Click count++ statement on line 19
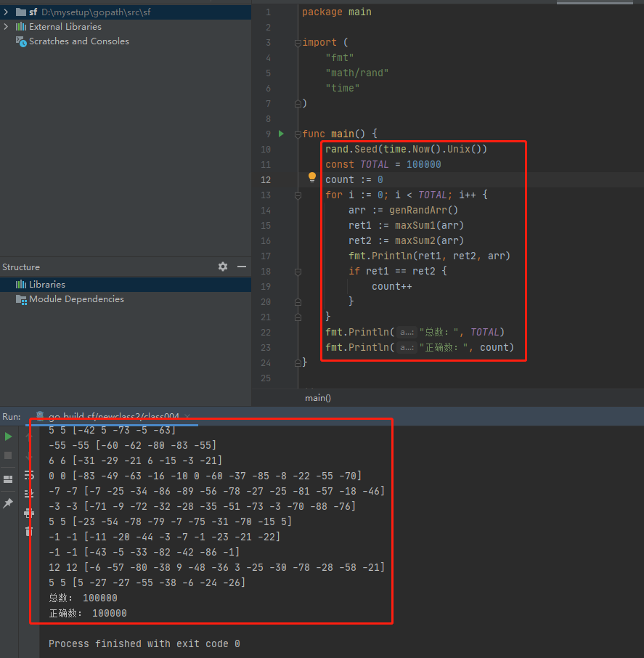 click(392, 287)
